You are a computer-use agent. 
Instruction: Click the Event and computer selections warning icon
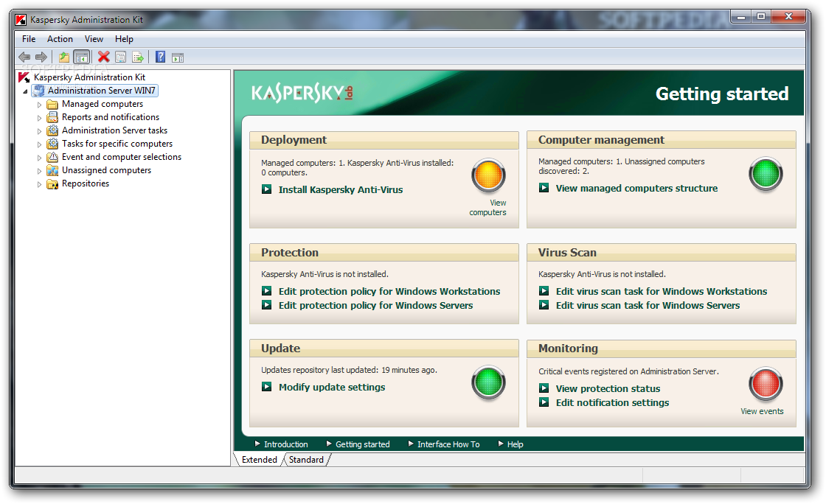tap(52, 157)
